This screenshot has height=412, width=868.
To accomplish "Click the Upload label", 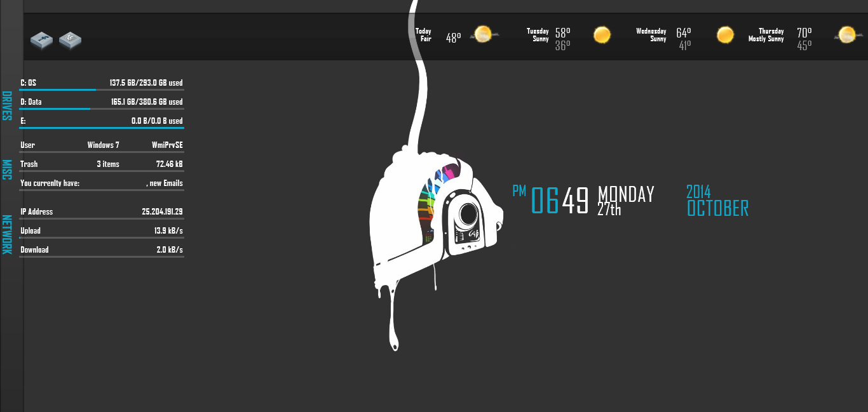I will tap(31, 230).
